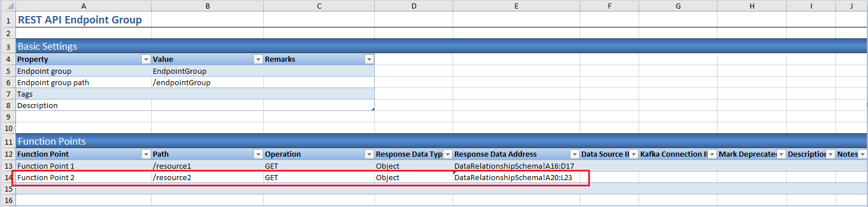Select the GET operation cell for Function Point 2

[319, 177]
